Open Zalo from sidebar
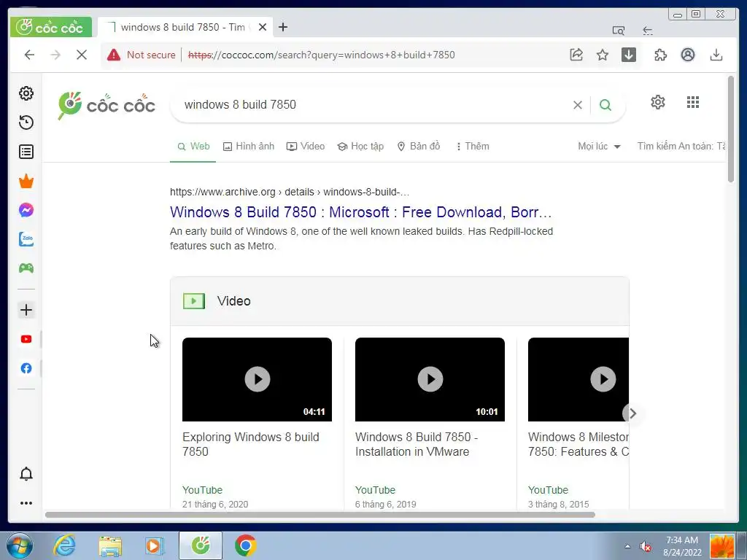 (26, 239)
